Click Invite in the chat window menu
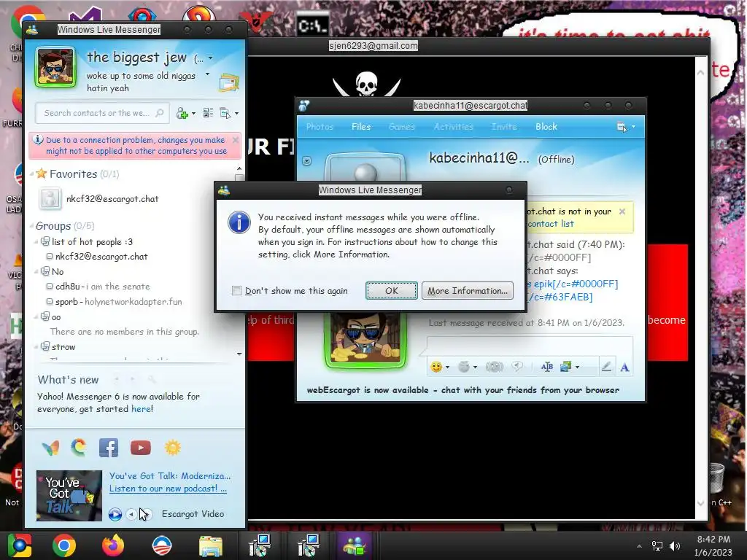Screen dimensions: 747x560 (504, 127)
